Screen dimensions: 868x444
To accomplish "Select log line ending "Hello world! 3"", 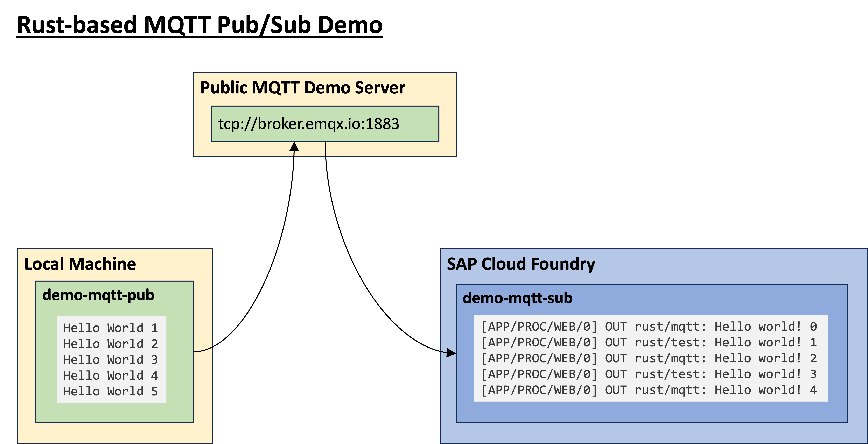I will (649, 374).
